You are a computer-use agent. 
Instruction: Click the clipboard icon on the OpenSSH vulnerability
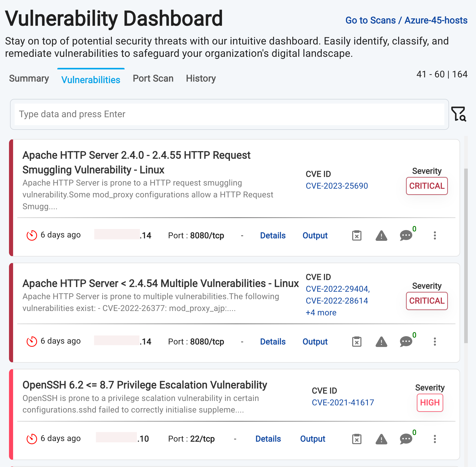pos(356,439)
